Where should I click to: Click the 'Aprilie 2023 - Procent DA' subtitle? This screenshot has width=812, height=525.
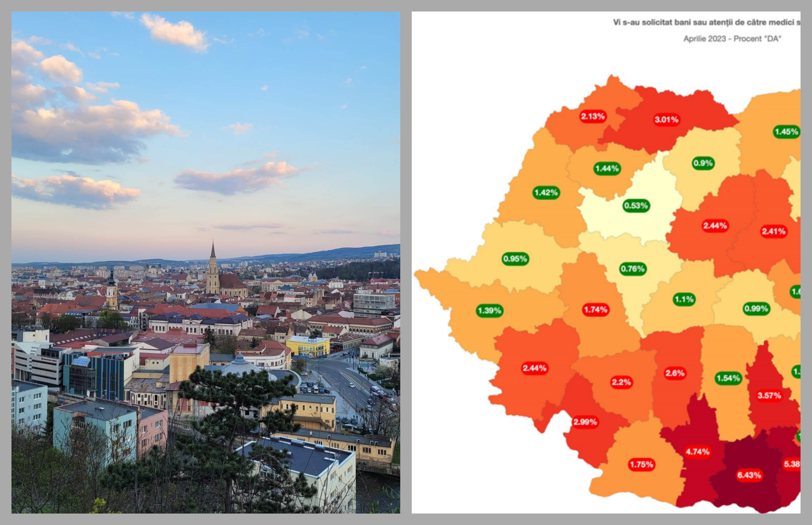[732, 39]
